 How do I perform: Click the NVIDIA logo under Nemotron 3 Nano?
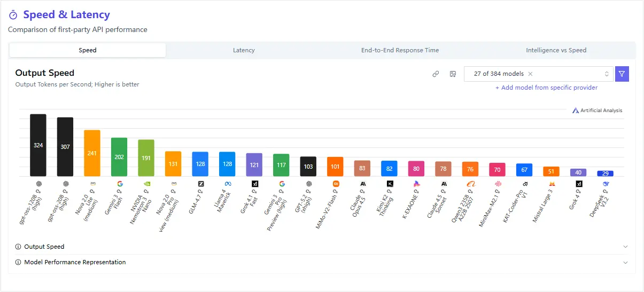146,184
